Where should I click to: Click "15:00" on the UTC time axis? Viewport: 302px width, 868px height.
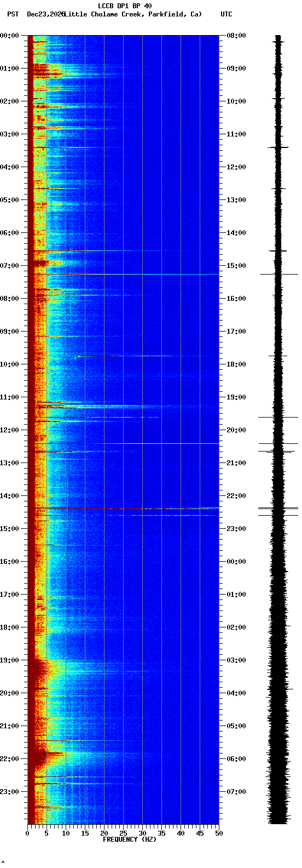[x=236, y=266]
